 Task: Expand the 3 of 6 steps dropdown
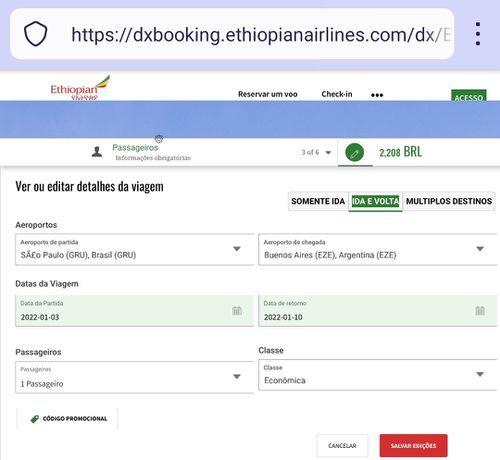coord(316,153)
